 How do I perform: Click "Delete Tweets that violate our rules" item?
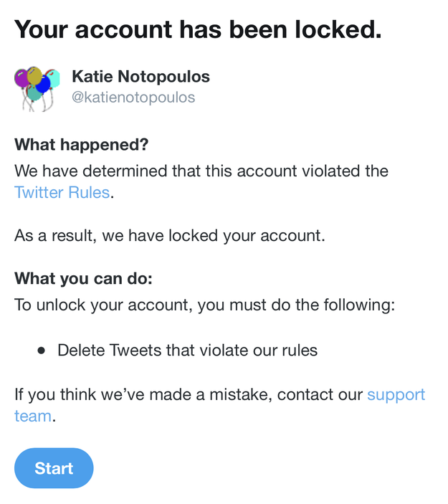[187, 351]
